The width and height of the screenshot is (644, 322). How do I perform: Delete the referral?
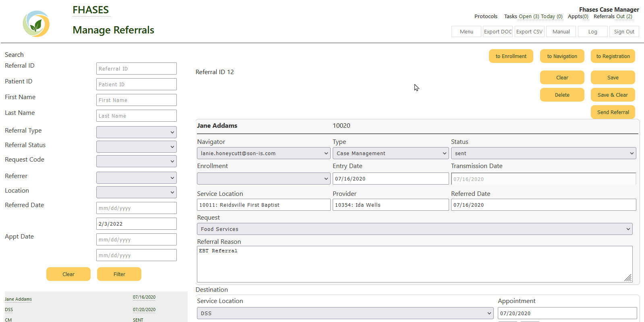tap(562, 95)
